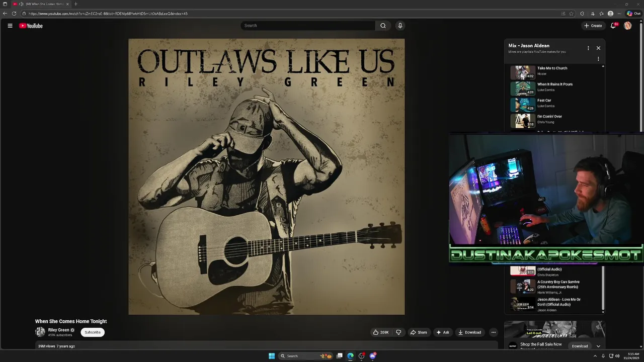Click the browser address bar URL
The image size is (644, 362).
click(x=108, y=14)
